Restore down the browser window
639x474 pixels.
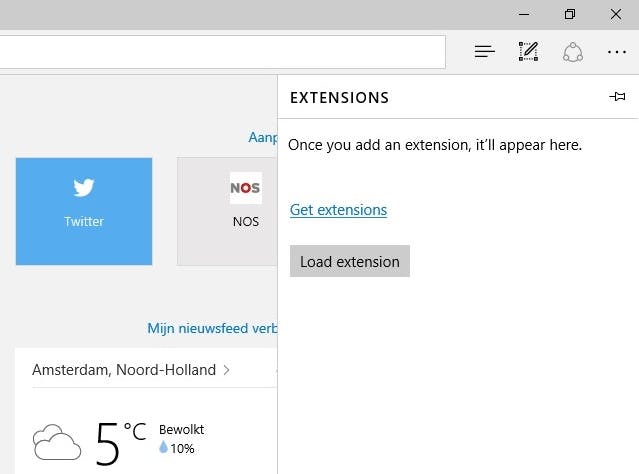click(x=570, y=14)
